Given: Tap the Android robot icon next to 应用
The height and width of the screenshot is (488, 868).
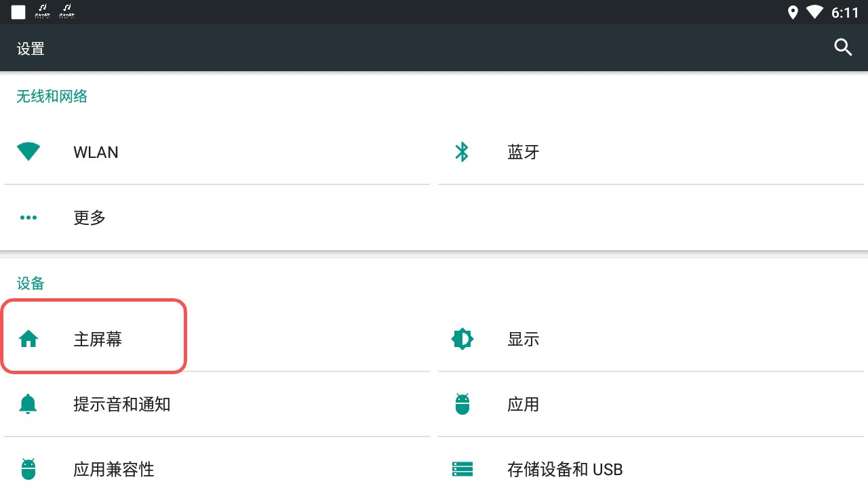Looking at the screenshot, I should click(462, 404).
